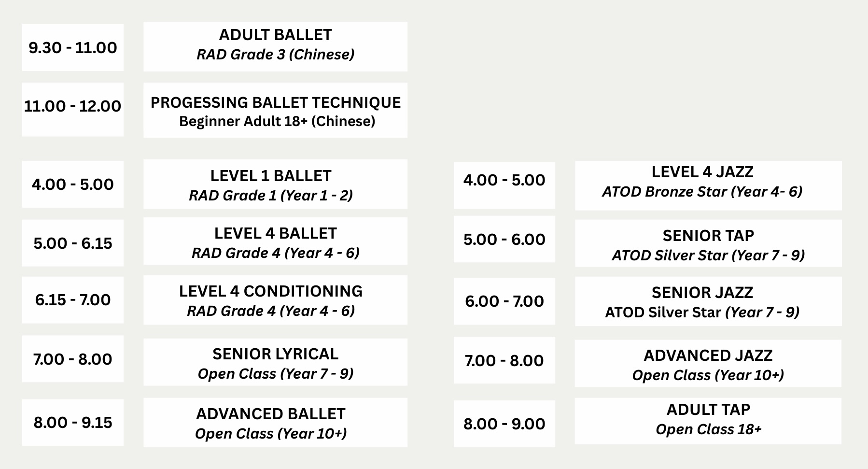Image resolution: width=868 pixels, height=469 pixels.
Task: Select the Adult Ballet RAD Grade 3 class
Action: pyautogui.click(x=275, y=46)
